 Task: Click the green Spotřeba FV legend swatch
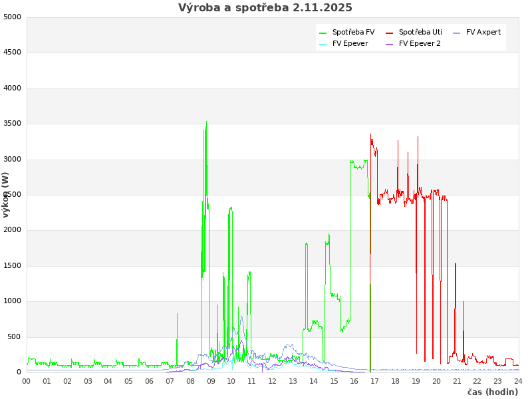point(323,33)
